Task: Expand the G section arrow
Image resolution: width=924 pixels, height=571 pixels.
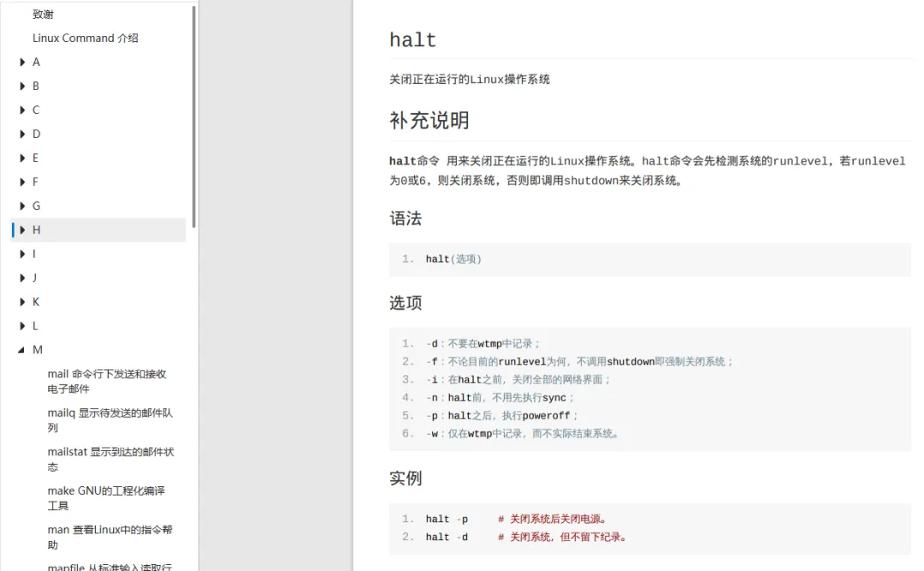Action: (x=21, y=205)
